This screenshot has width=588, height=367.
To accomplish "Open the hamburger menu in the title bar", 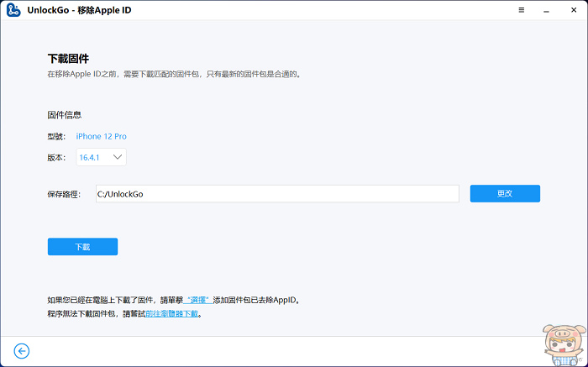I will pos(522,10).
